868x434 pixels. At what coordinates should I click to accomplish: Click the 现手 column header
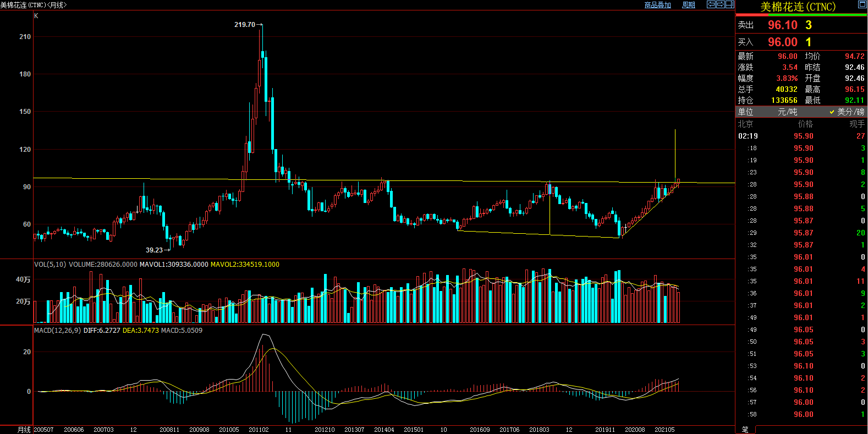pyautogui.click(x=857, y=124)
